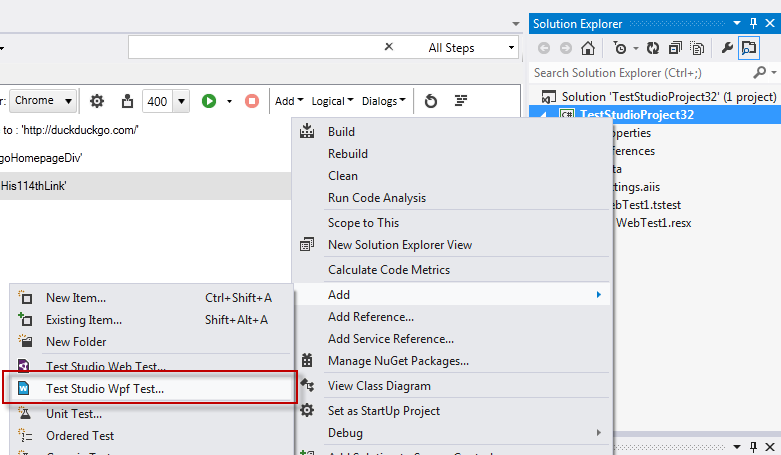Collapse the TestStudioProject32 tree arrow

543,116
